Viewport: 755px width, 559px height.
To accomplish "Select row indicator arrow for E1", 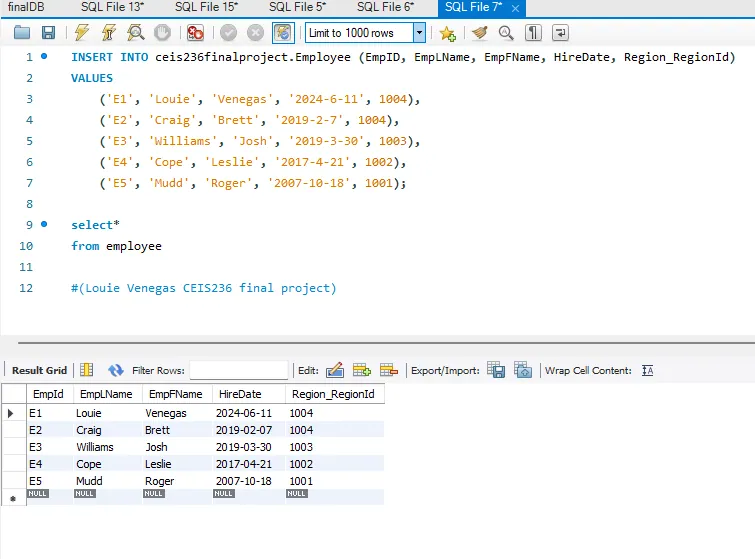I will pos(11,413).
